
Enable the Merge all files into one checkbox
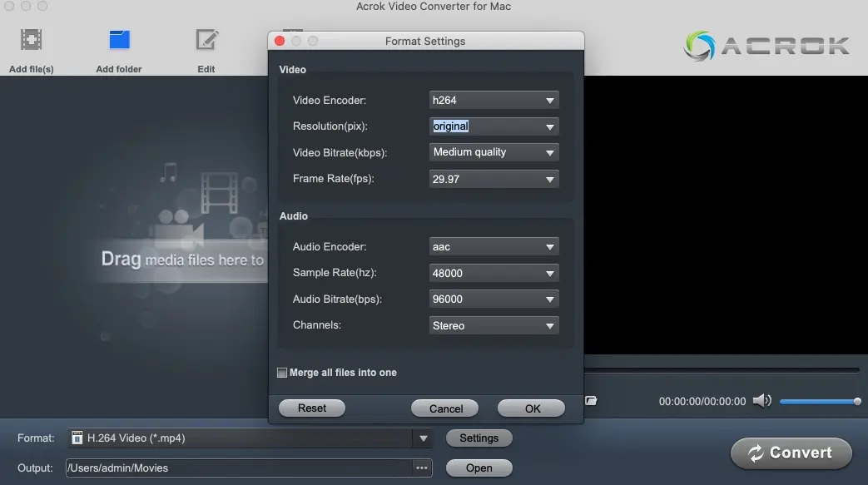click(282, 373)
